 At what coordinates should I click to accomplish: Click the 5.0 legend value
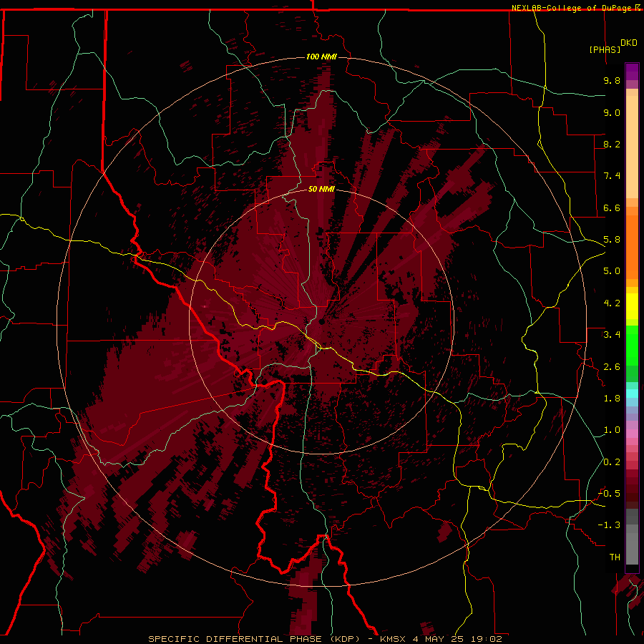coord(612,271)
